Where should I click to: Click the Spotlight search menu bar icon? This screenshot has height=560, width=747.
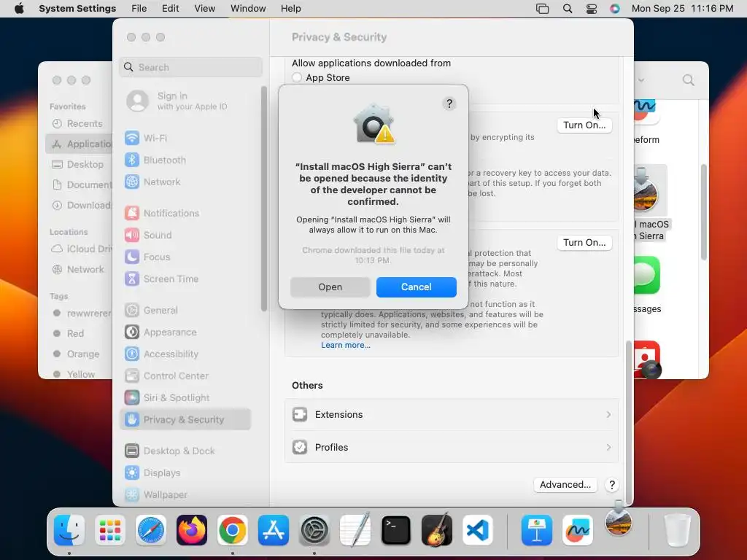(568, 9)
